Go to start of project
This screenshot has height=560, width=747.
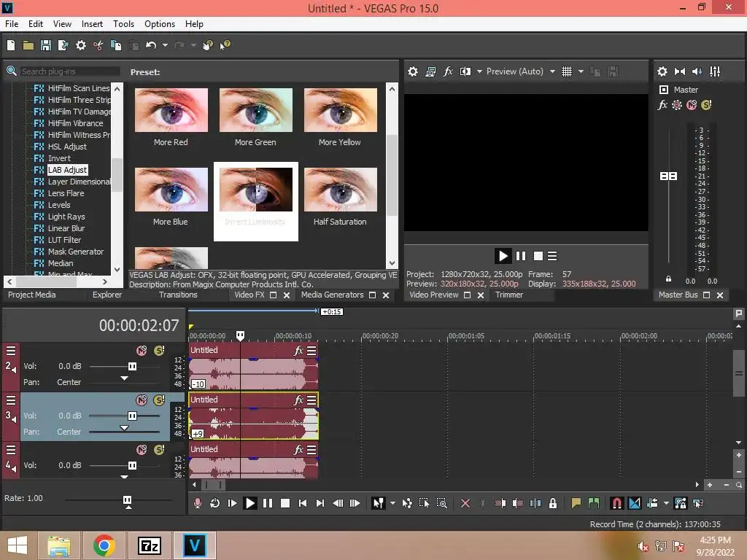click(x=303, y=503)
